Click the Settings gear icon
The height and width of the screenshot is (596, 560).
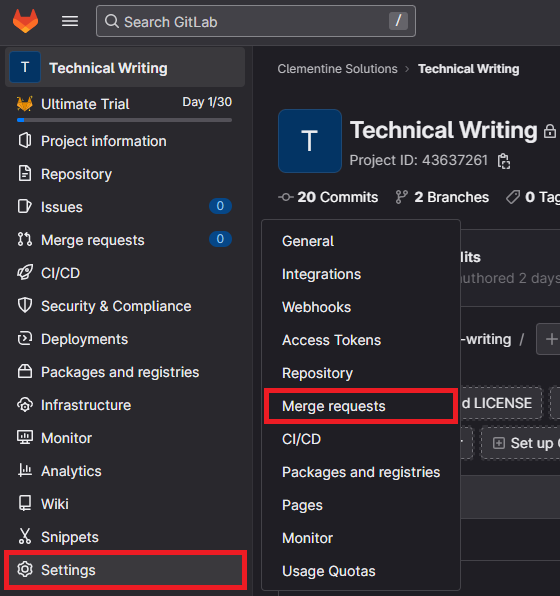point(25,569)
